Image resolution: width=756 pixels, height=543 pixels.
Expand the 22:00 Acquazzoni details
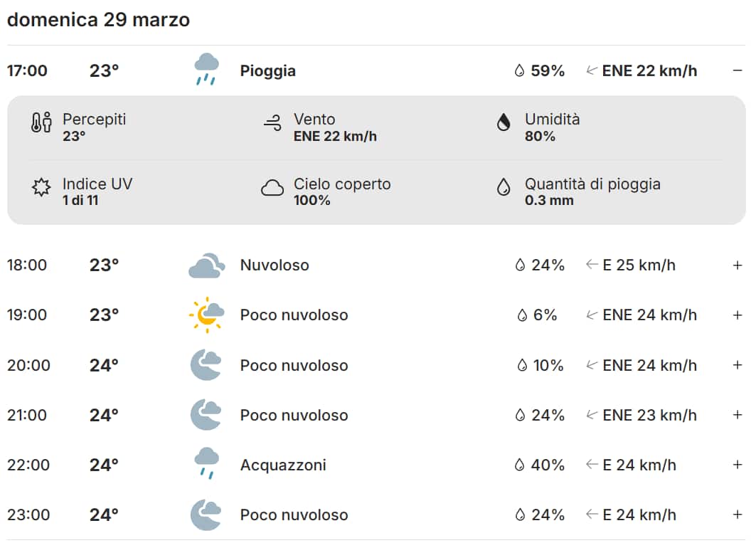[738, 465]
